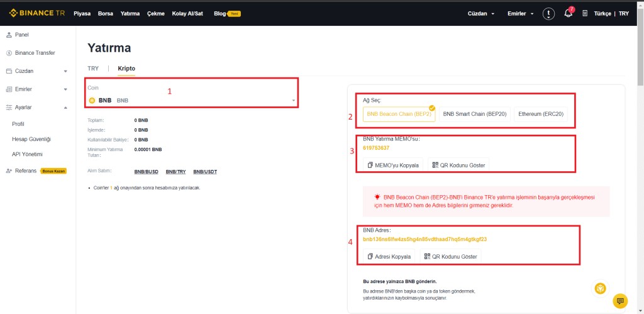This screenshot has height=314, width=644.
Task: Open the Coin selection dropdown
Action: tap(192, 100)
